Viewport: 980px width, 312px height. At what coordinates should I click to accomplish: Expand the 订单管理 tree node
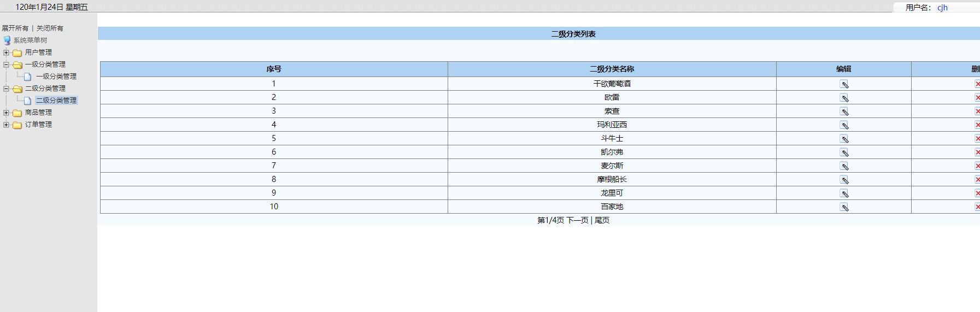coord(6,125)
